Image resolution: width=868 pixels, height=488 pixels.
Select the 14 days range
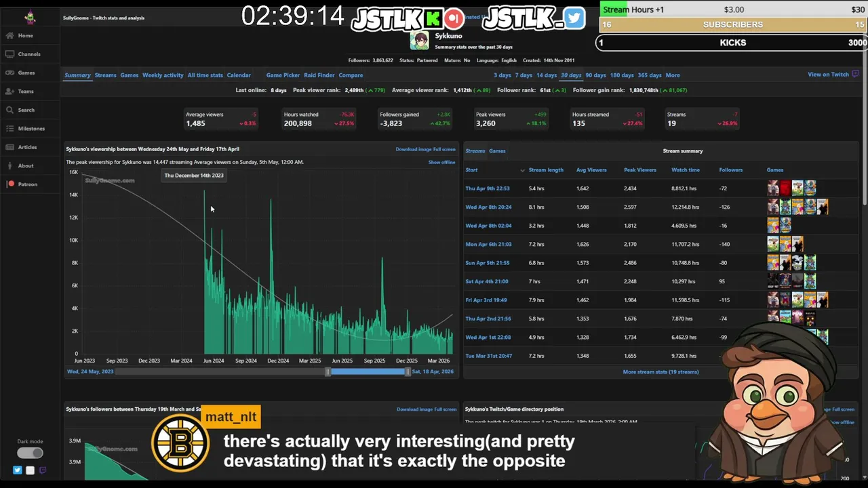click(547, 75)
